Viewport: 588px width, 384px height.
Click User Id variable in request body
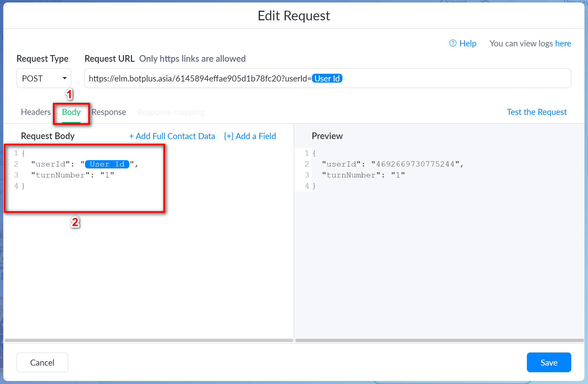tap(107, 164)
